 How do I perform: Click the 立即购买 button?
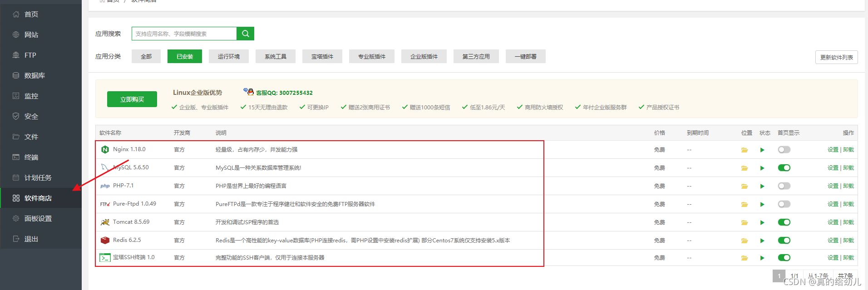pyautogui.click(x=132, y=99)
